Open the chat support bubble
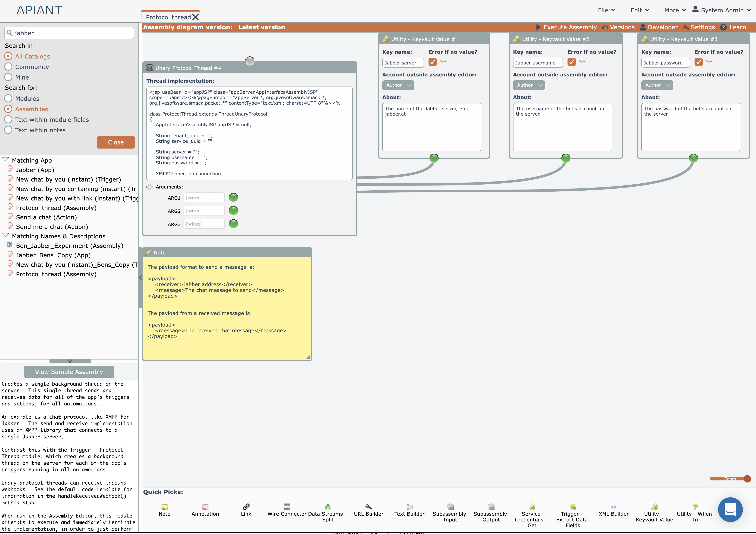The image size is (756, 534). tap(730, 509)
